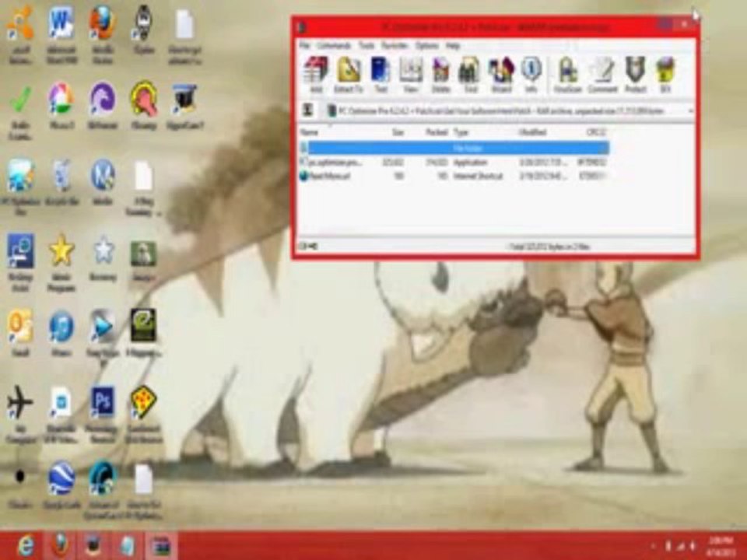
Task: Click the SFX toolbar icon in WinRAR
Action: [665, 75]
